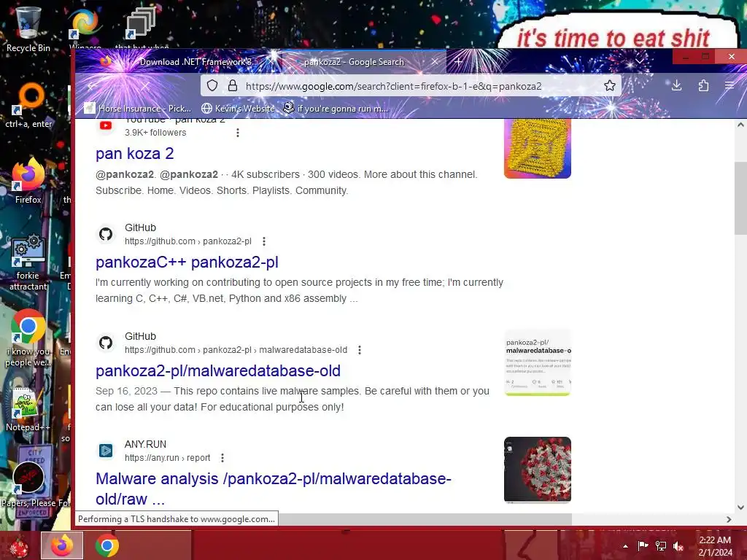
Task: Click the back arrow in Firefox
Action: coord(93,86)
